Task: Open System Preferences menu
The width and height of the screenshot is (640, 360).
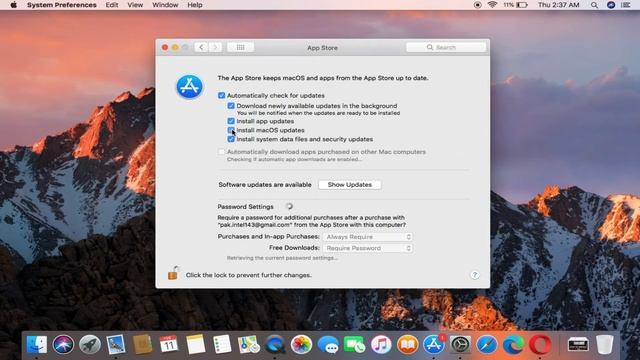Action: [62, 5]
